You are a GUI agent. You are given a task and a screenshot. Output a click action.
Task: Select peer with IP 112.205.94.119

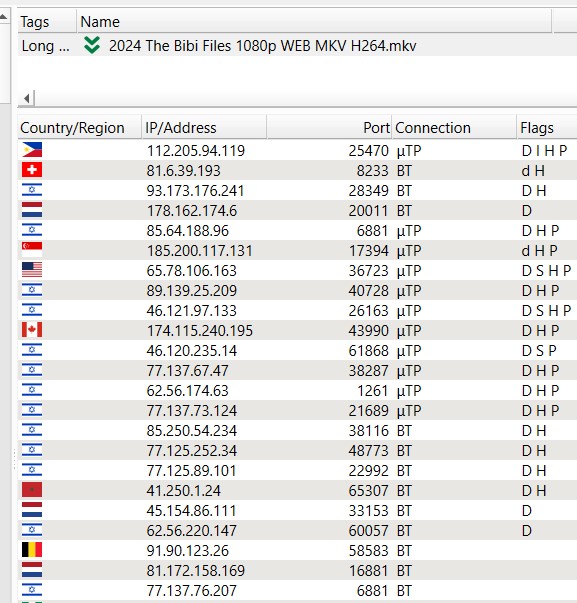tap(297, 150)
